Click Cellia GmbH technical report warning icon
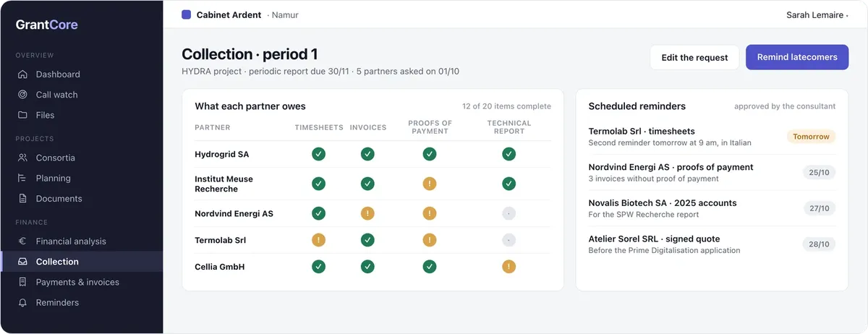 pos(509,267)
